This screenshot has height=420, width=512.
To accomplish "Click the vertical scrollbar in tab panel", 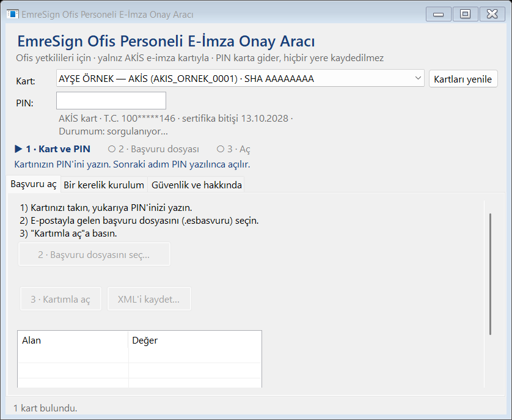I will [x=490, y=274].
